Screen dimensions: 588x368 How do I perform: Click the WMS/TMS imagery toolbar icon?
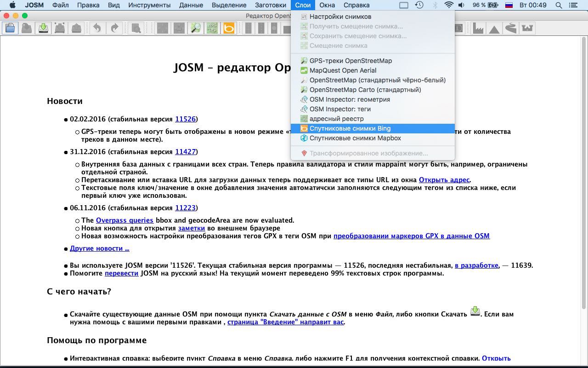[212, 29]
